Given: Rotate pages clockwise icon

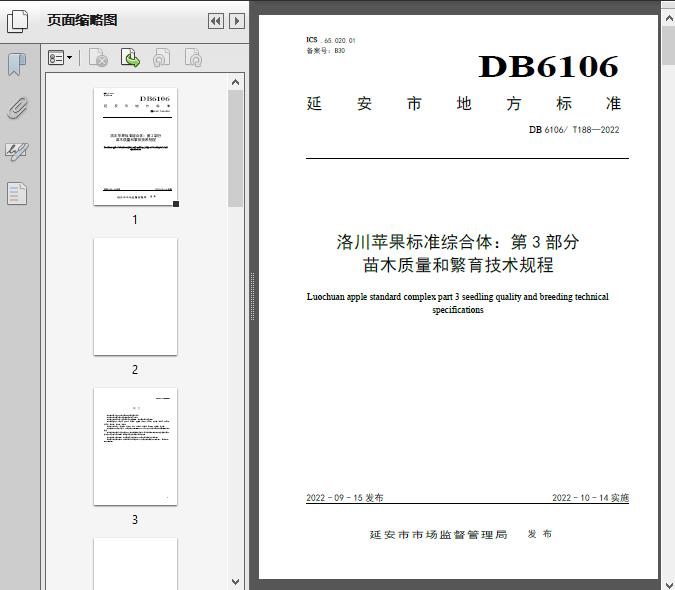Looking at the screenshot, I should 193,58.
